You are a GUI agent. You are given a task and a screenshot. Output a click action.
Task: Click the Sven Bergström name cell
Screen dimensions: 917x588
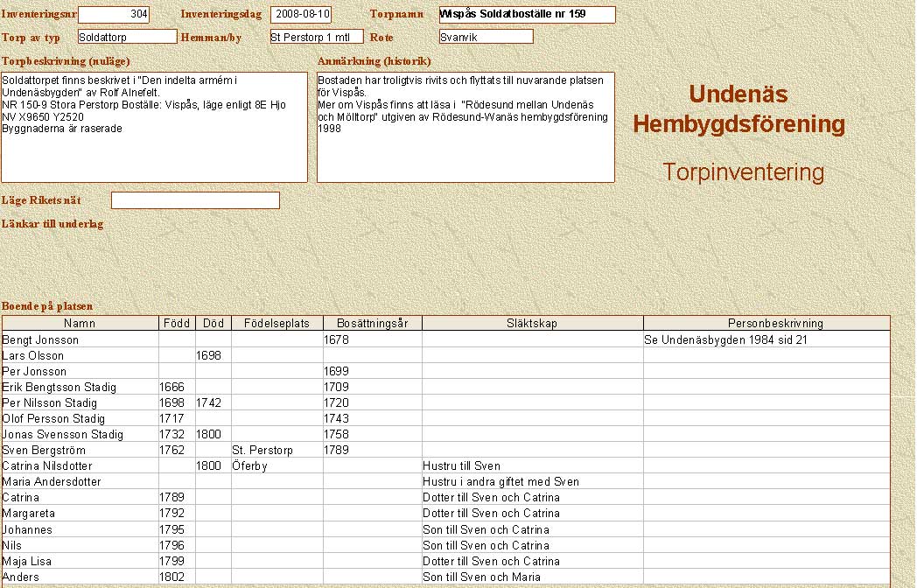80,451
